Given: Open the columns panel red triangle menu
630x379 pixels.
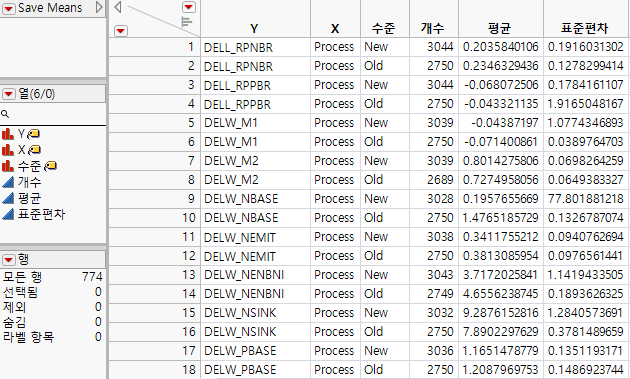Looking at the screenshot, I should tap(8, 94).
